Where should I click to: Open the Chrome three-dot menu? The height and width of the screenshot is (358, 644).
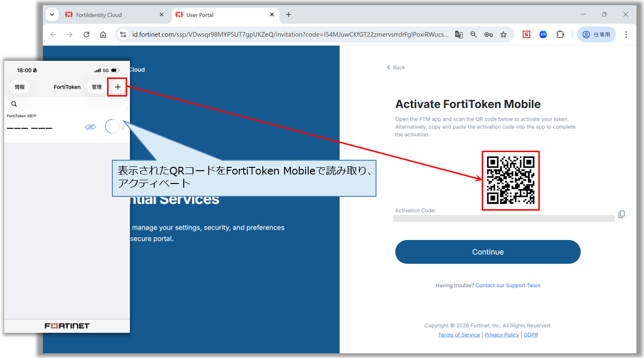626,34
